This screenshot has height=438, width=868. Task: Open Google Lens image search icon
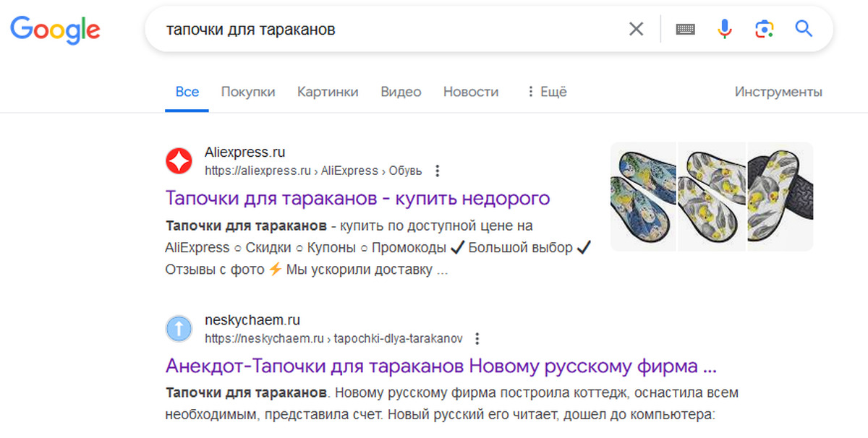click(764, 29)
